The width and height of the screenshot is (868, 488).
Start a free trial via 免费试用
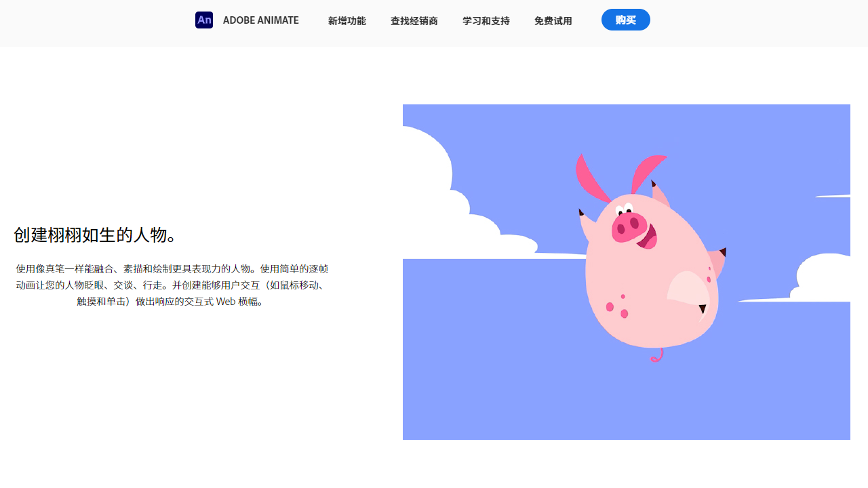coord(553,21)
